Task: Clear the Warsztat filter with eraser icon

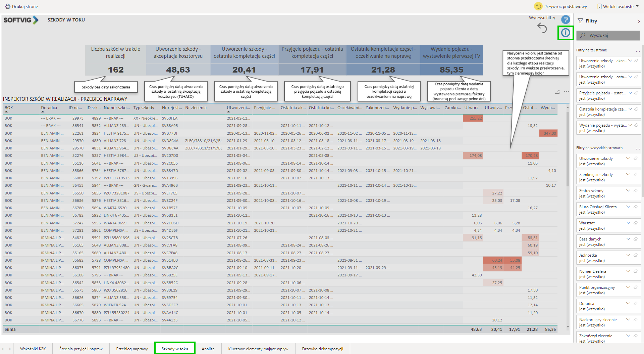Action: pyautogui.click(x=636, y=223)
